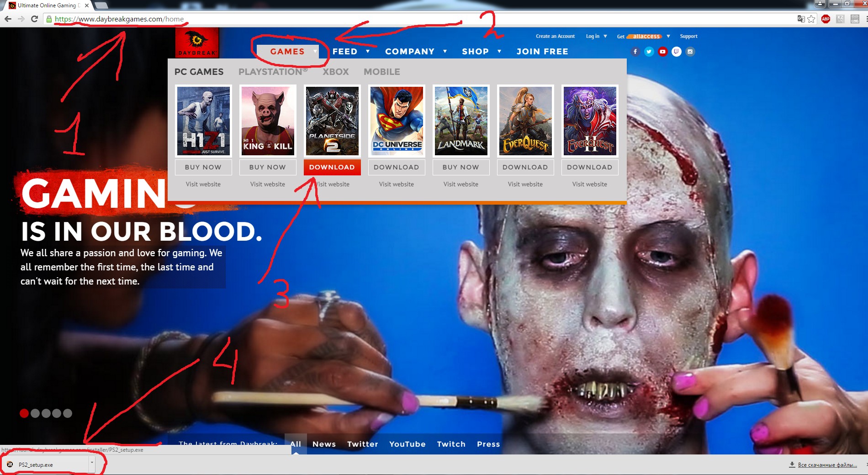The height and width of the screenshot is (475, 868).
Task: Click BUY NOW under King of the Kill
Action: click(x=268, y=167)
